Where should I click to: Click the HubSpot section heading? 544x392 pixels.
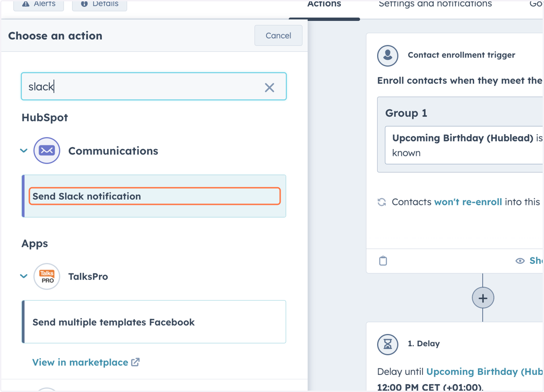(45, 117)
